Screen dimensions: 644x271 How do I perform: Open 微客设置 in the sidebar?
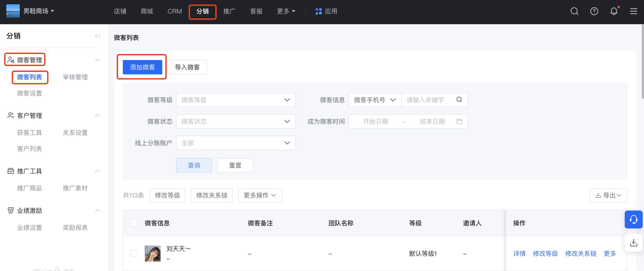coord(30,93)
